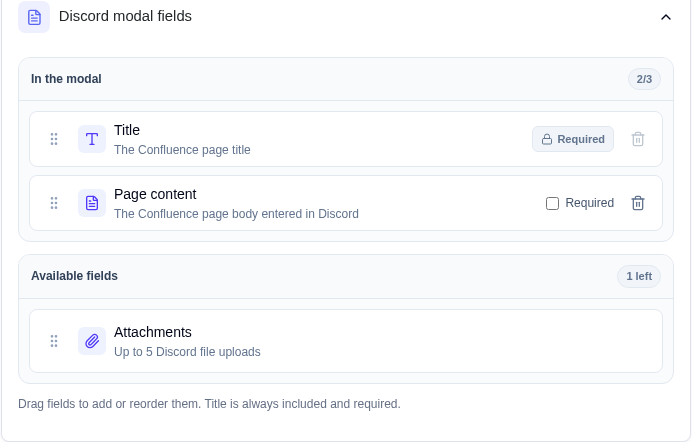Click the 'Drag fields to add or reorder' hint
This screenshot has height=442, width=692.
coord(209,404)
